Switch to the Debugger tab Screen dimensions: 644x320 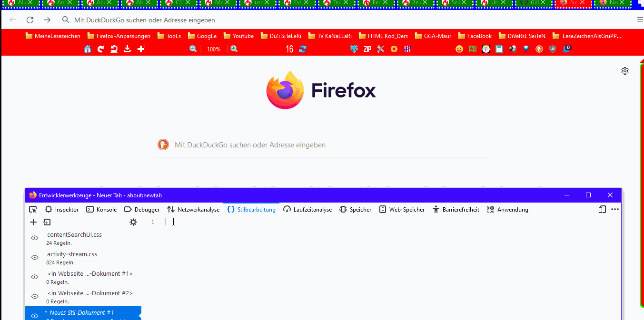point(142,209)
